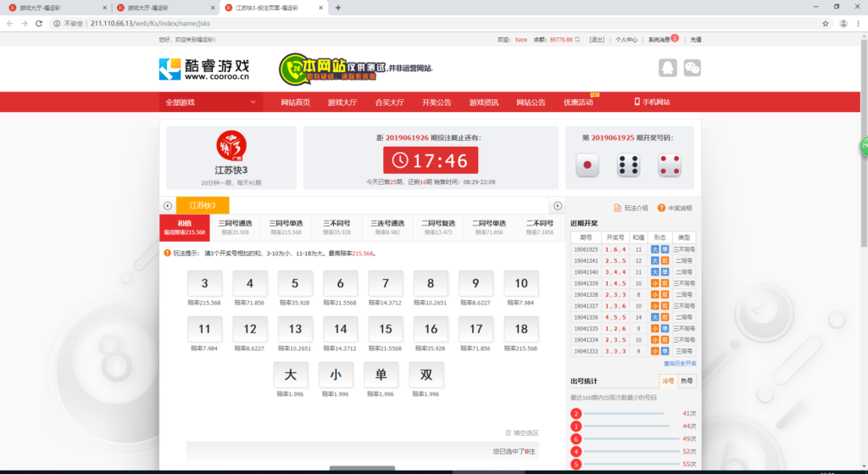Click the 清空选区 trash icon
868x474 pixels.
click(509, 432)
